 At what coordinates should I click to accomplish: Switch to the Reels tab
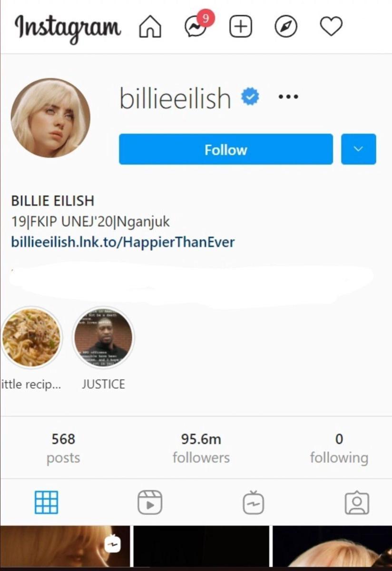coord(150,502)
